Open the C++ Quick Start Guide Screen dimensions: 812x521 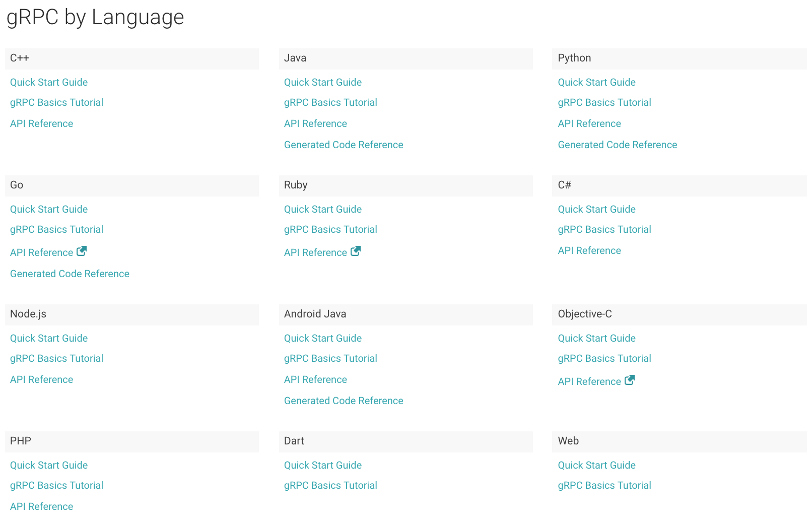point(48,82)
